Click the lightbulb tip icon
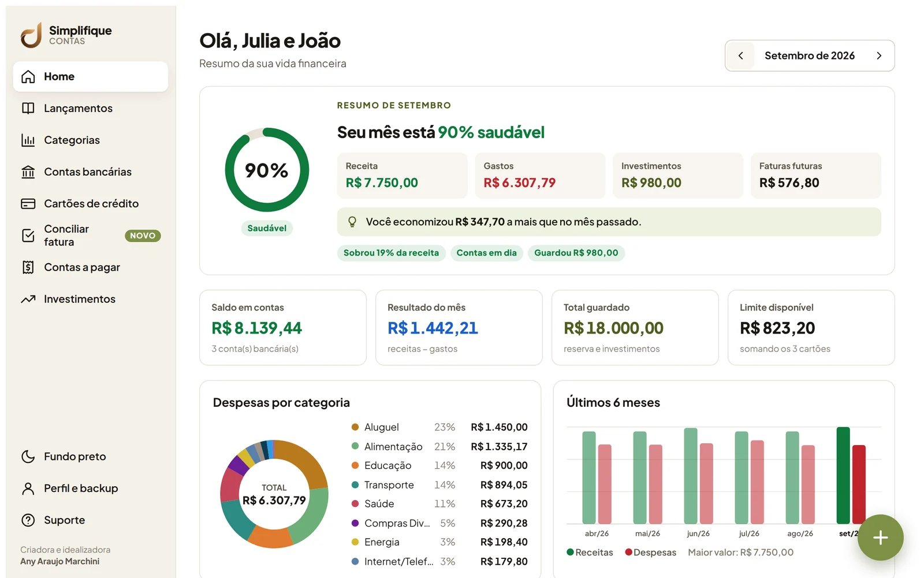Screen dimensions: 924x578 pyautogui.click(x=352, y=222)
